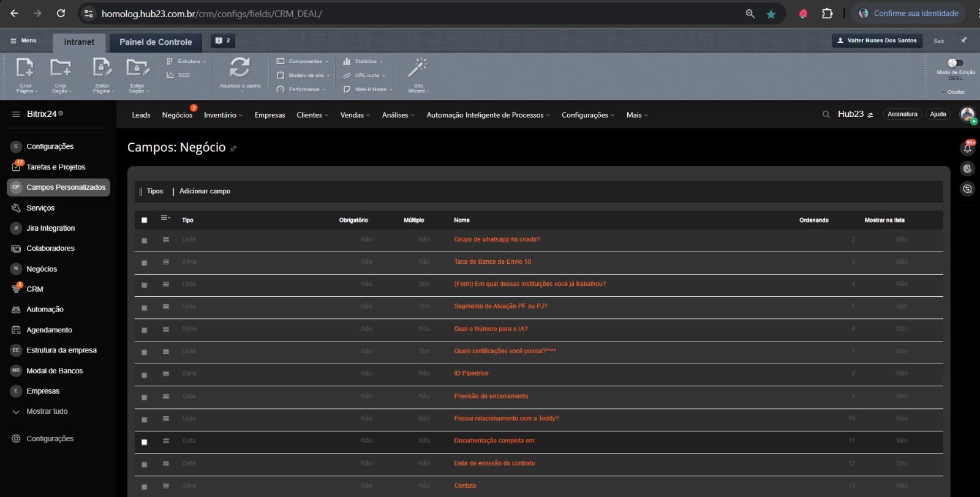Tick checkbox for Documentação completa em row
This screenshot has height=497, width=980.
point(145,442)
